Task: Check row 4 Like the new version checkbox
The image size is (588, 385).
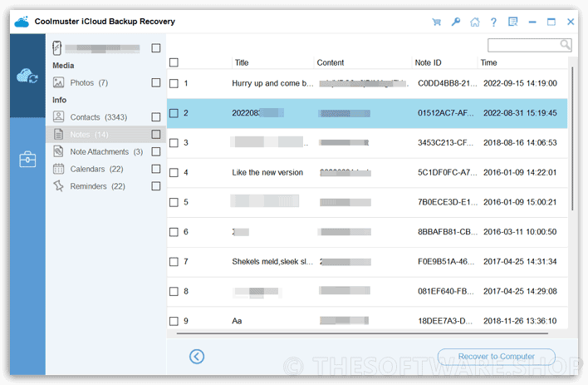Action: (x=174, y=172)
